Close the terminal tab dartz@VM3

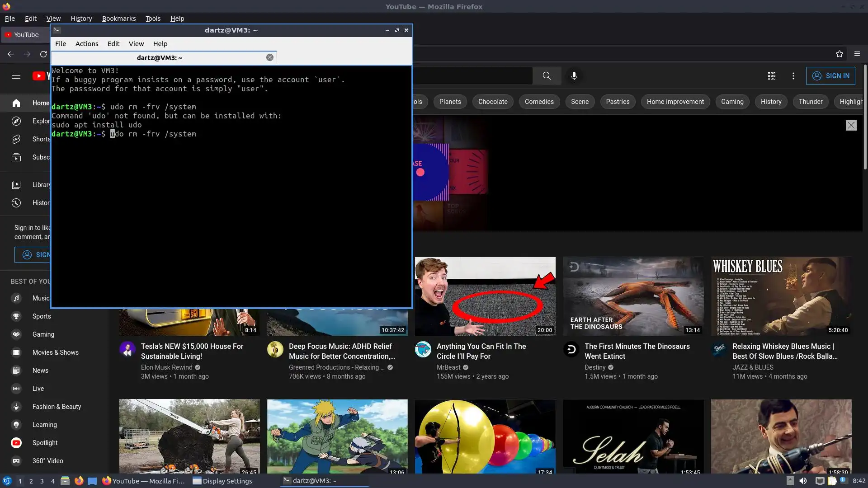click(x=270, y=57)
